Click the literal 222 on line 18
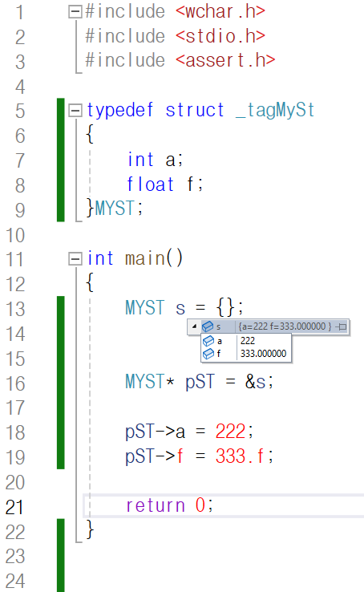Screen dimensions: 364x592 [230, 431]
